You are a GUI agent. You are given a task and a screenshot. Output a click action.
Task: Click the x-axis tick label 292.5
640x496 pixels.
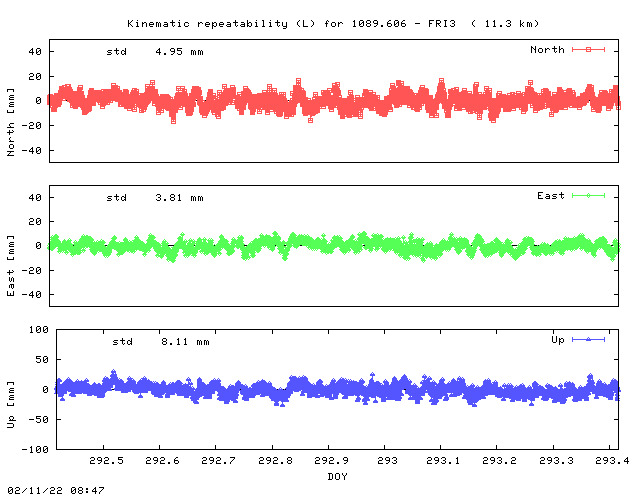(106, 460)
